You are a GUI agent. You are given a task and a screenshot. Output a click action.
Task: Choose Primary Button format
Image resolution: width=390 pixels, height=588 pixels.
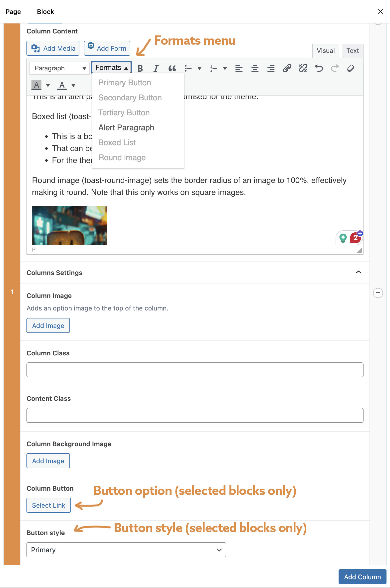138,83
